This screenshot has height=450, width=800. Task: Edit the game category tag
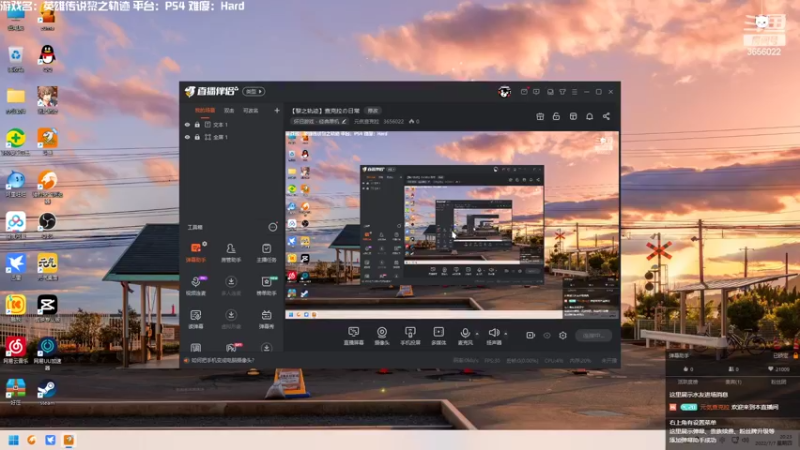(x=319, y=121)
